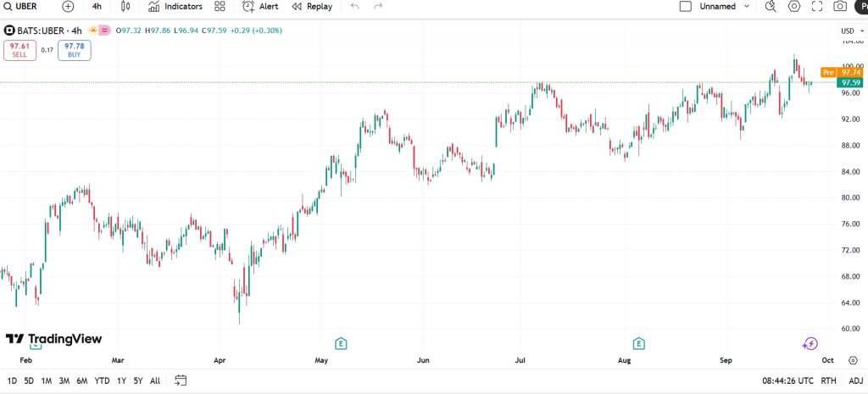Click the purple lightning event marker

point(810,344)
